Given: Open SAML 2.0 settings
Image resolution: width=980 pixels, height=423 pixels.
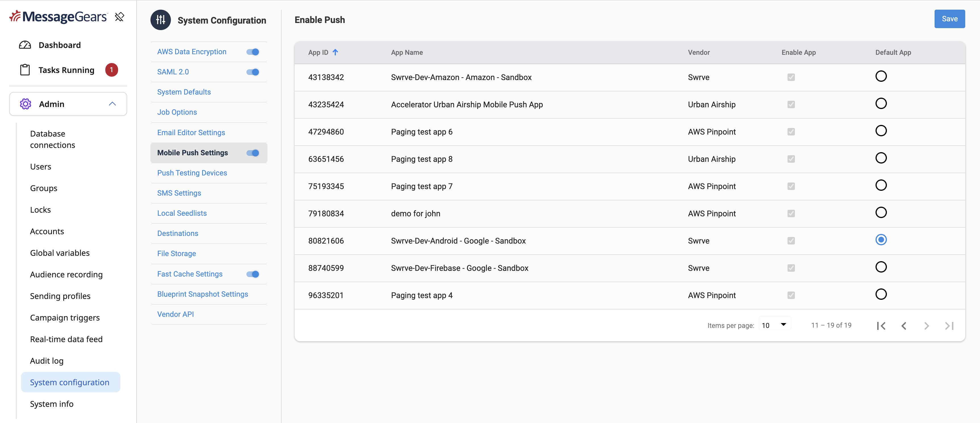Looking at the screenshot, I should [x=173, y=72].
